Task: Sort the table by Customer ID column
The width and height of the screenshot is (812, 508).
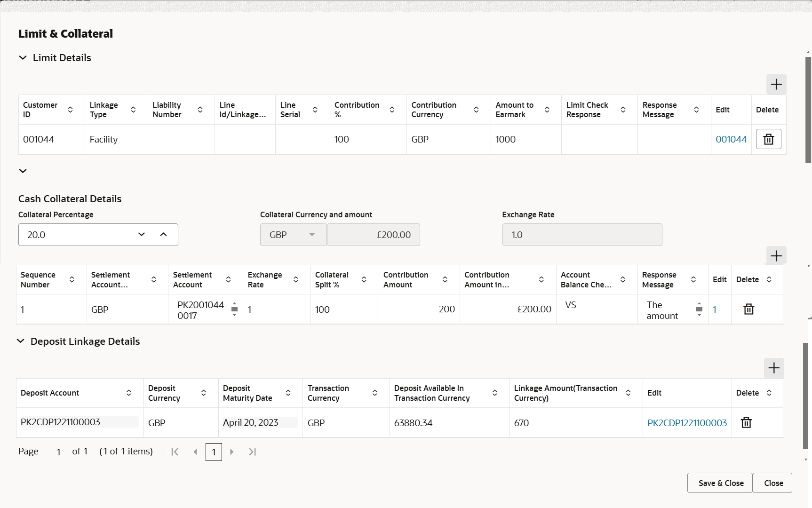Action: [70, 110]
